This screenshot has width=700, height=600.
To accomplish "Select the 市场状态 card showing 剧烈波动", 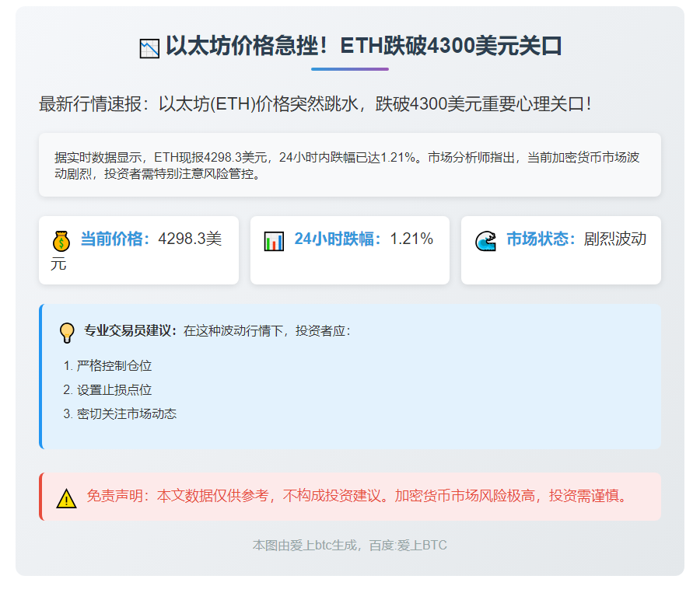I will point(560,249).
